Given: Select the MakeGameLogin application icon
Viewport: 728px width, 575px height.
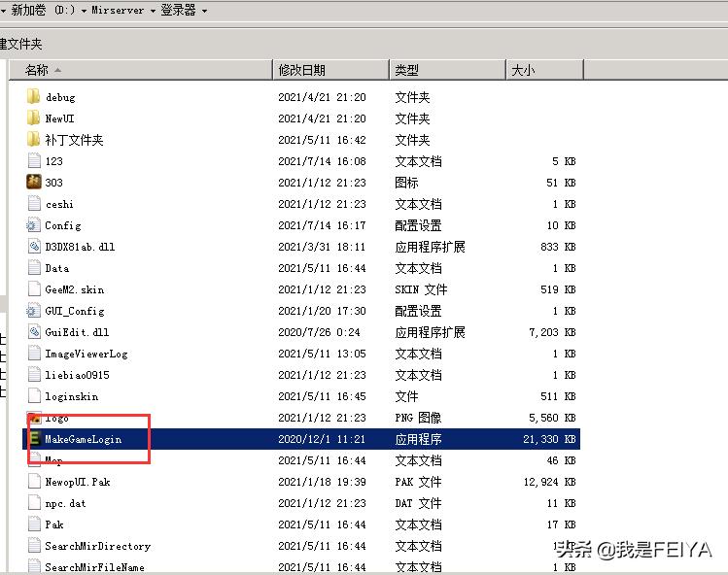Looking at the screenshot, I should pos(34,439).
